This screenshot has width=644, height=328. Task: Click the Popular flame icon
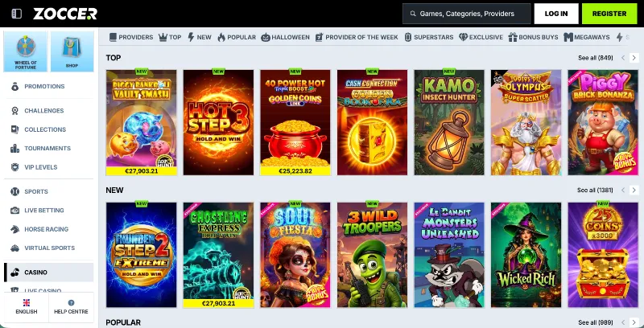pos(221,37)
